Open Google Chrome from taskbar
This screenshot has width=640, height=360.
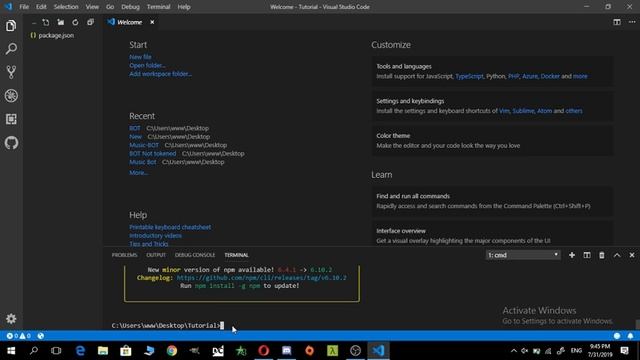coord(172,351)
